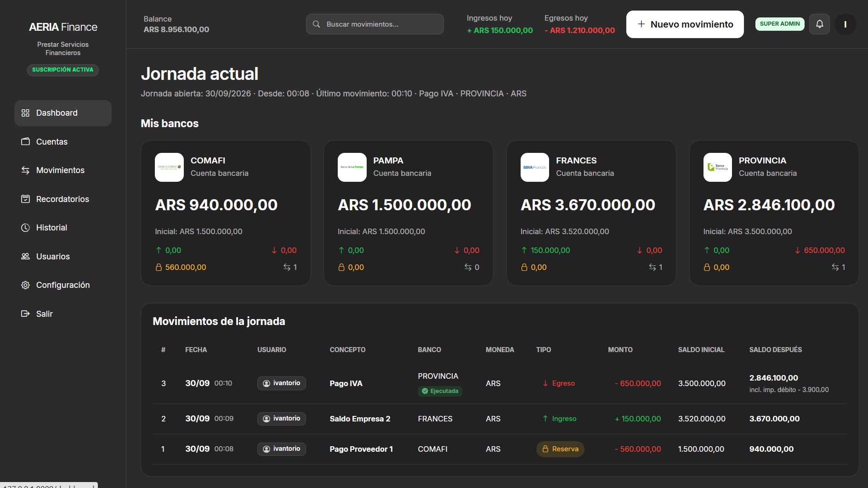The width and height of the screenshot is (868, 488).
Task: Click the green income arrow in FRANCES card
Action: (x=524, y=250)
